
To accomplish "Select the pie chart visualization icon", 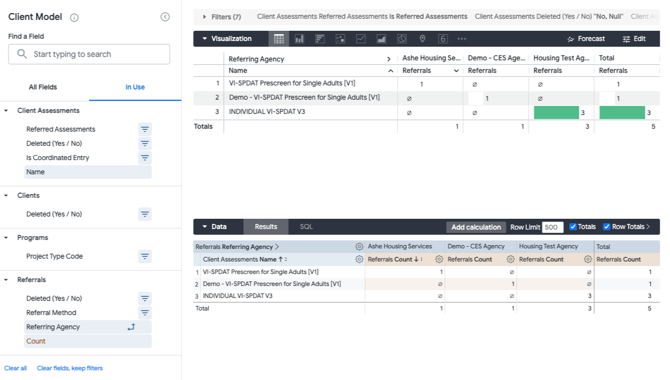I will pos(402,39).
